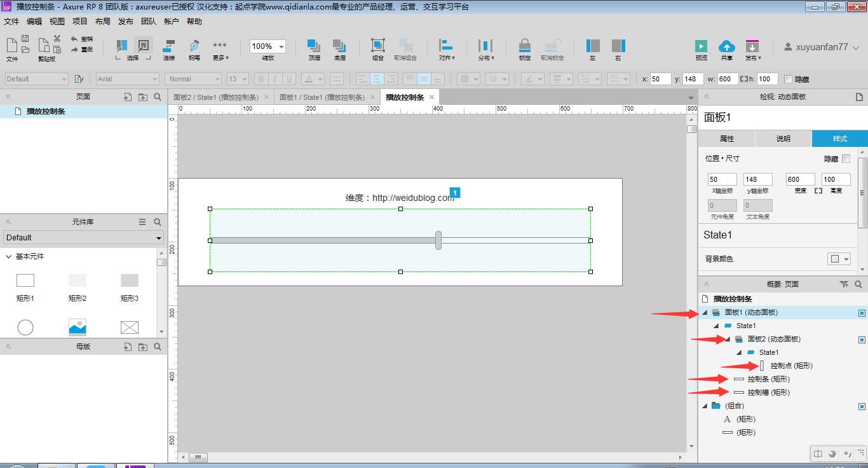The height and width of the screenshot is (468, 868).
Task: Open the 对齐 align dropdown
Action: tap(447, 50)
